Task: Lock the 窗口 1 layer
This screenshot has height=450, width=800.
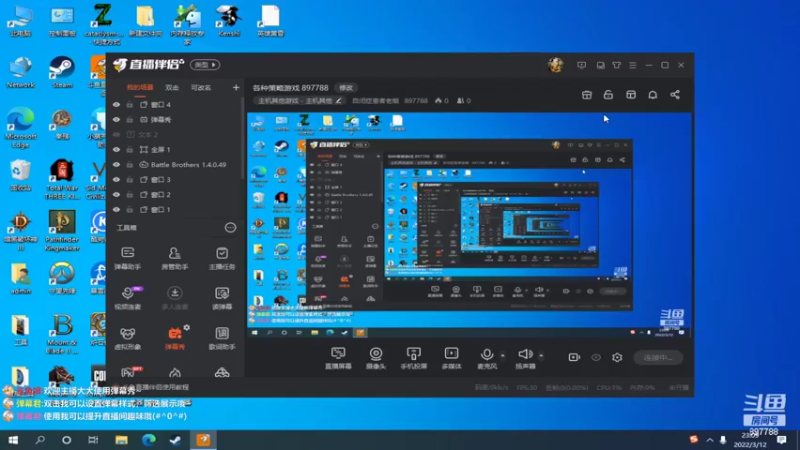Action: (x=130, y=210)
